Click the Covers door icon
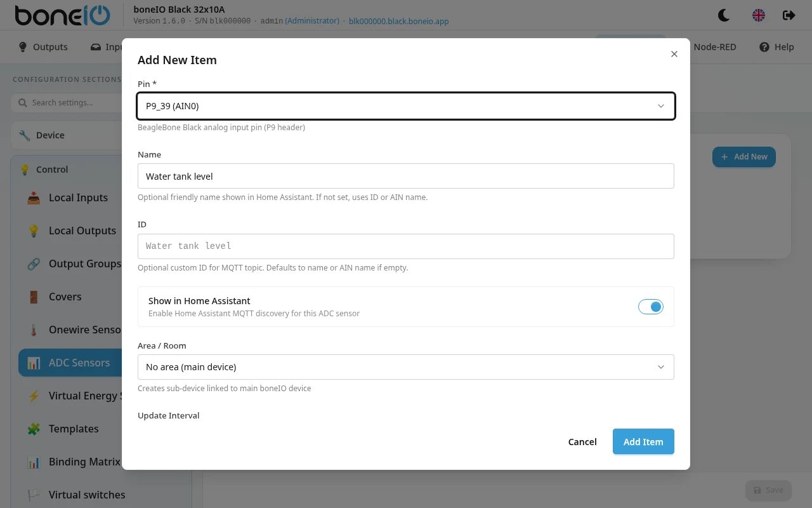Viewport: 812px width, 508px height. tap(34, 297)
